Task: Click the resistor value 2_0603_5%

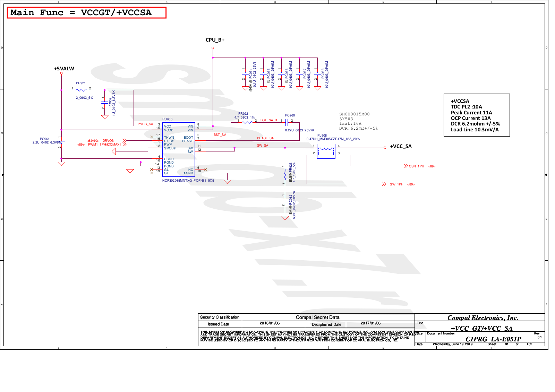Action: point(85,98)
